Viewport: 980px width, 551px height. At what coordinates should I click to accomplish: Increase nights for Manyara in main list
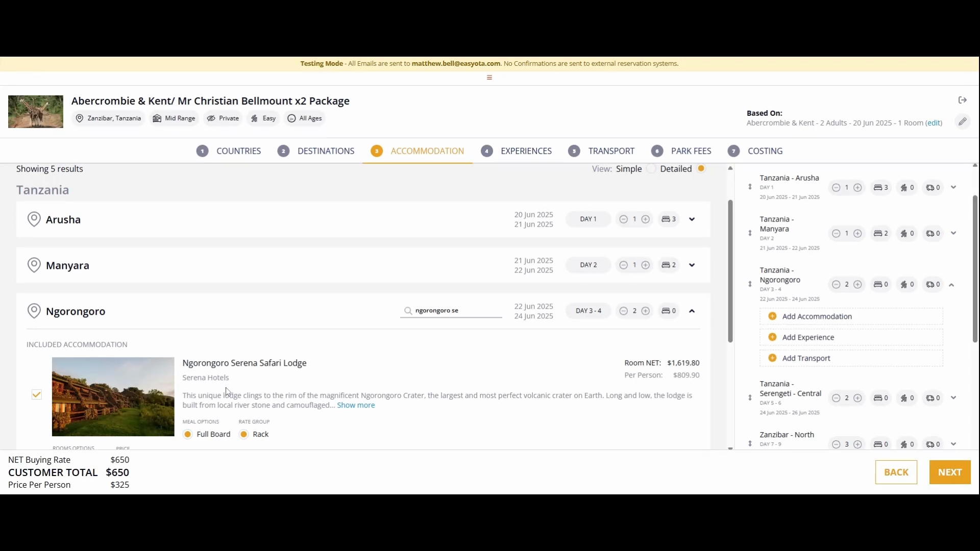(x=646, y=265)
